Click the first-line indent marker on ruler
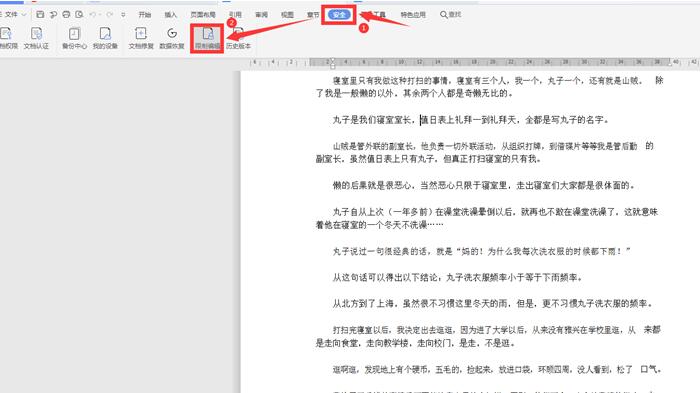Viewport: 700px width, 393px height. (x=333, y=60)
